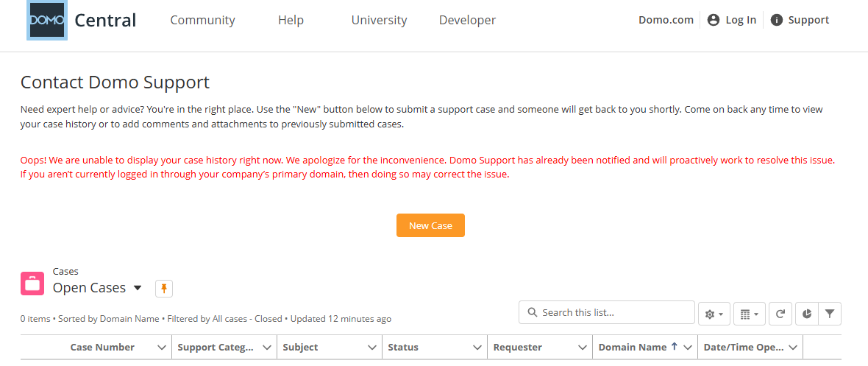The width and height of the screenshot is (868, 366).
Task: Open the Developer menu item
Action: [467, 20]
